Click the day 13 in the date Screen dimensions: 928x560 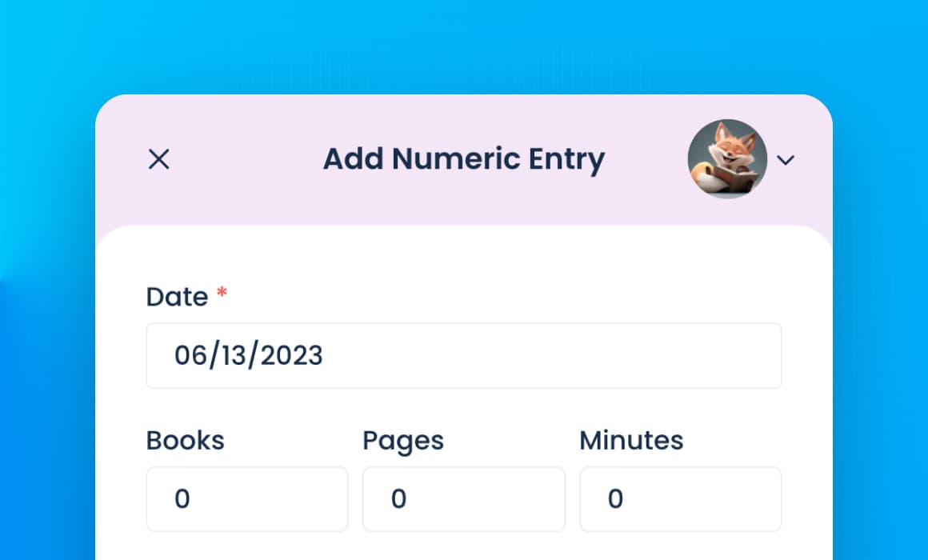click(x=233, y=356)
